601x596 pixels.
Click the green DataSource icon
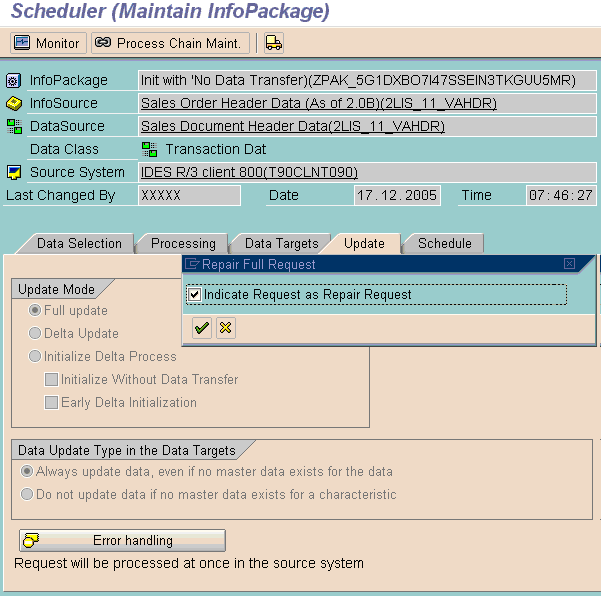[14, 126]
